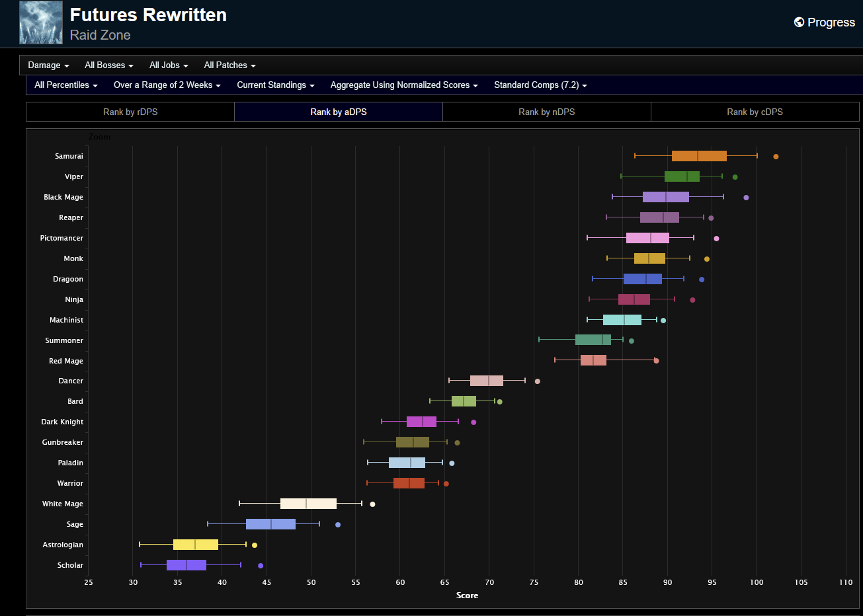Click the White Mage box plot bar
Screen dimensions: 863x616
click(x=308, y=504)
